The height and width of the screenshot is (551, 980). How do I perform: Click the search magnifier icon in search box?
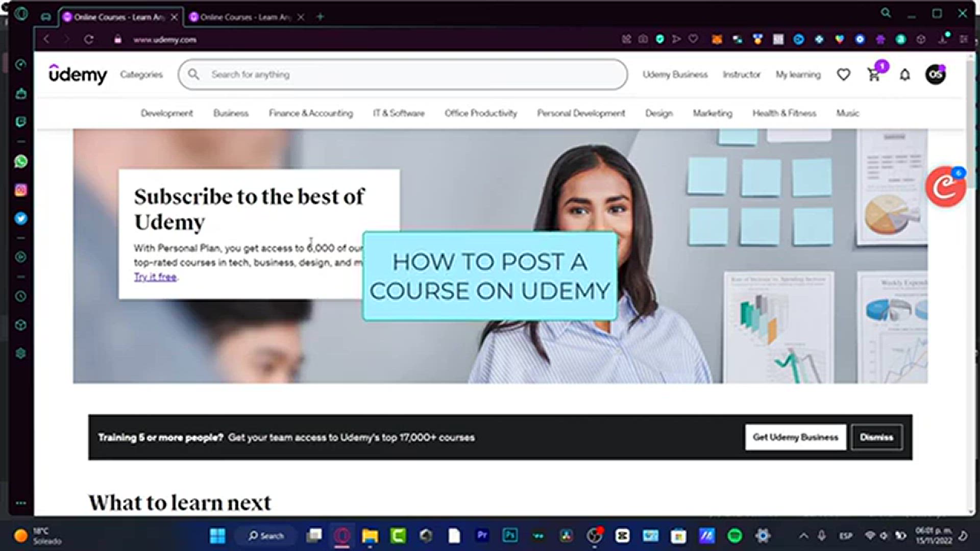[x=193, y=74]
